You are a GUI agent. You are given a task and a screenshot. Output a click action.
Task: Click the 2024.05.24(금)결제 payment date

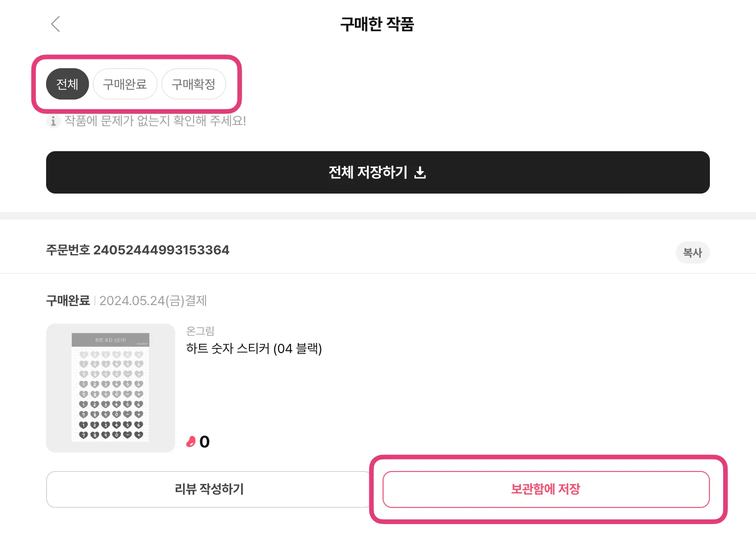(153, 300)
